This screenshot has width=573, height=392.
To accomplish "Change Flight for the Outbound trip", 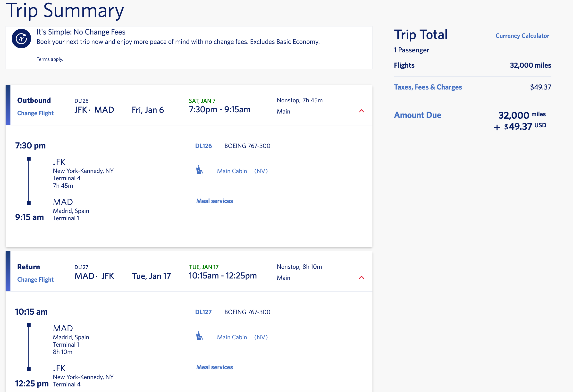I will pyautogui.click(x=35, y=113).
